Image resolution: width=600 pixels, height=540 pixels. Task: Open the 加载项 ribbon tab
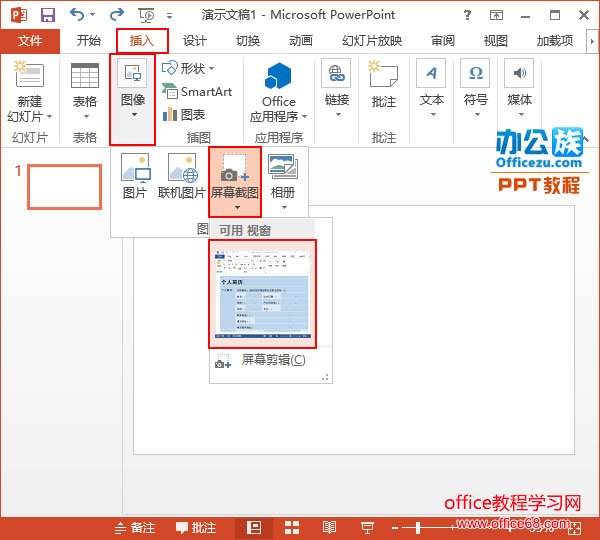coord(555,41)
